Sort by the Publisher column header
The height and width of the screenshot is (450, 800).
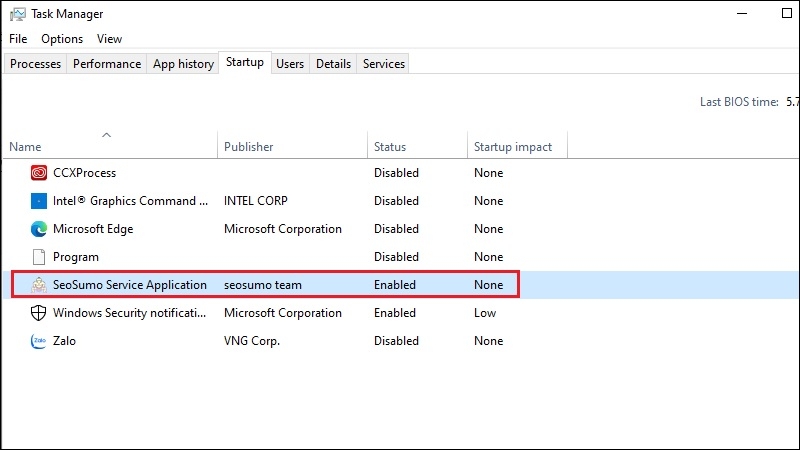pyautogui.click(x=248, y=147)
